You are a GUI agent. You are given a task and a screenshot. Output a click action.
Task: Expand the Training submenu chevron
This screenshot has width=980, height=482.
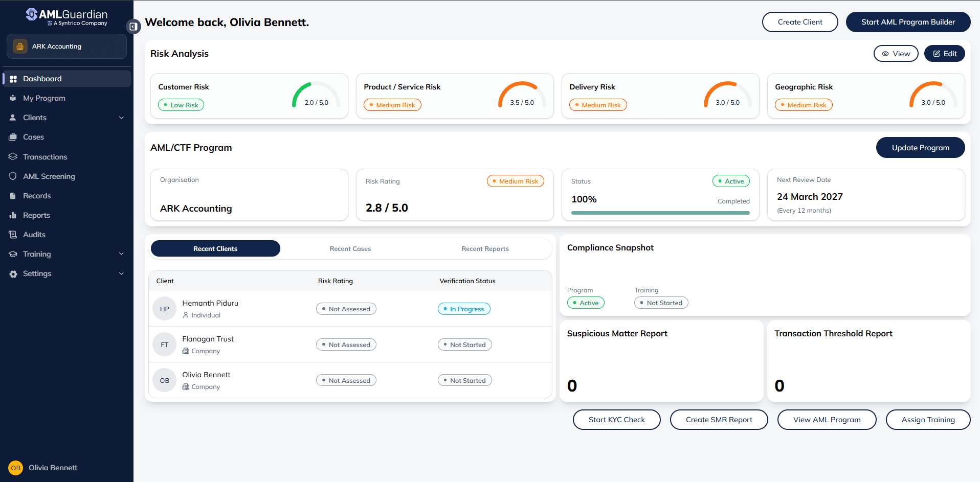tap(121, 254)
